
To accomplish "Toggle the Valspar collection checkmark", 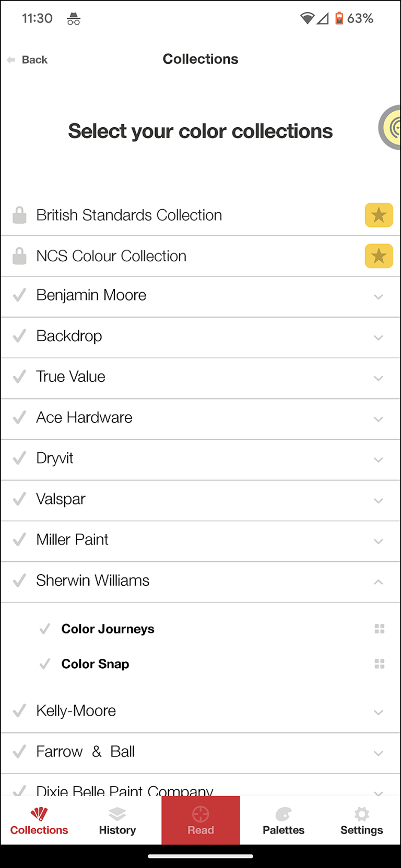I will [19, 499].
